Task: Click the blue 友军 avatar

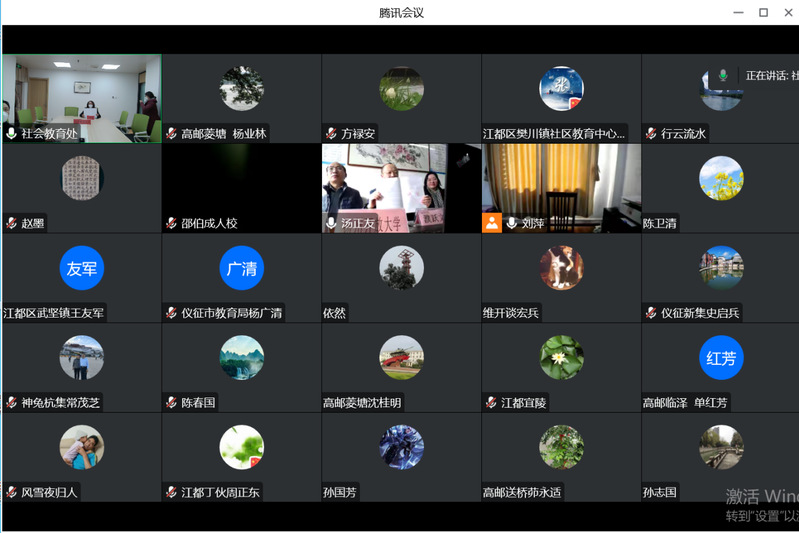Action: click(x=81, y=268)
